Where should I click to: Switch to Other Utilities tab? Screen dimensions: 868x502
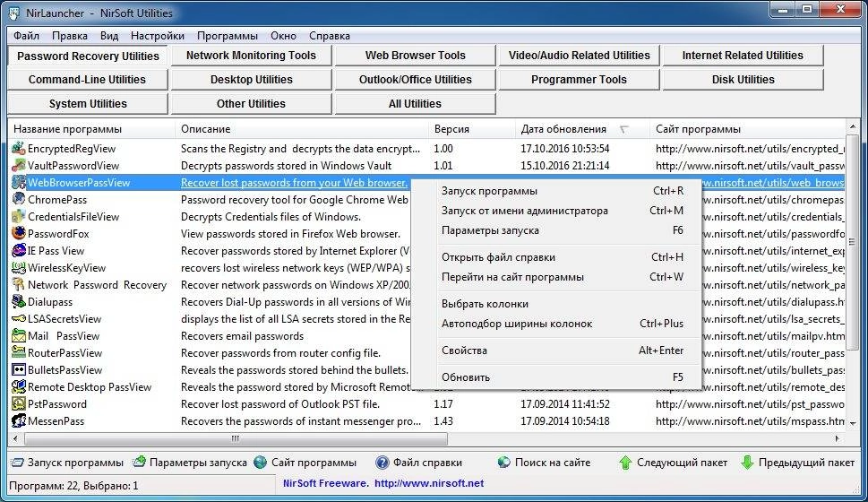pyautogui.click(x=251, y=104)
